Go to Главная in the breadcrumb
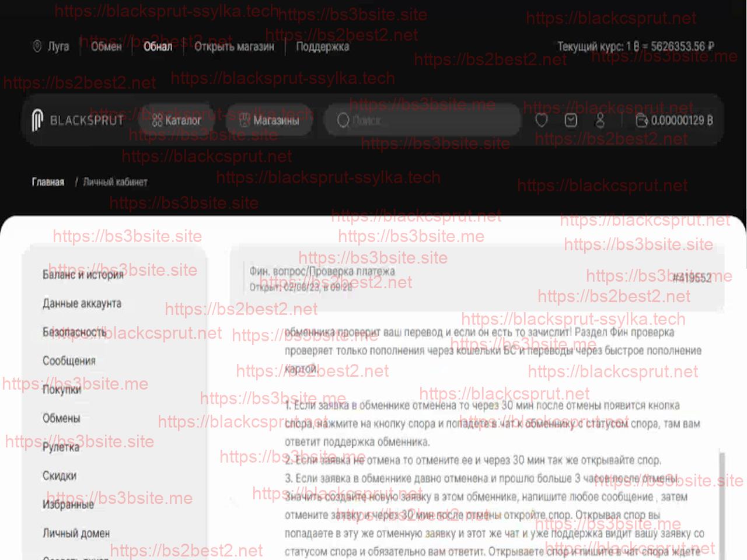Screen dimensions: 747x560 point(48,182)
